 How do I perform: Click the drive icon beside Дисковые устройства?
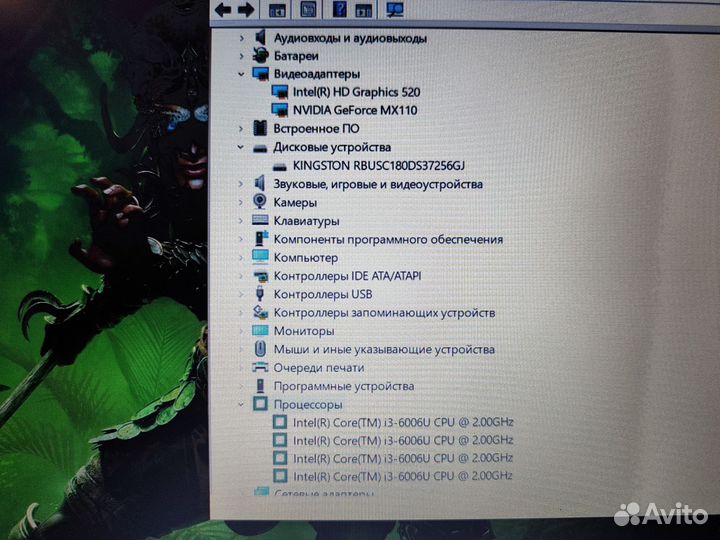pos(260,148)
